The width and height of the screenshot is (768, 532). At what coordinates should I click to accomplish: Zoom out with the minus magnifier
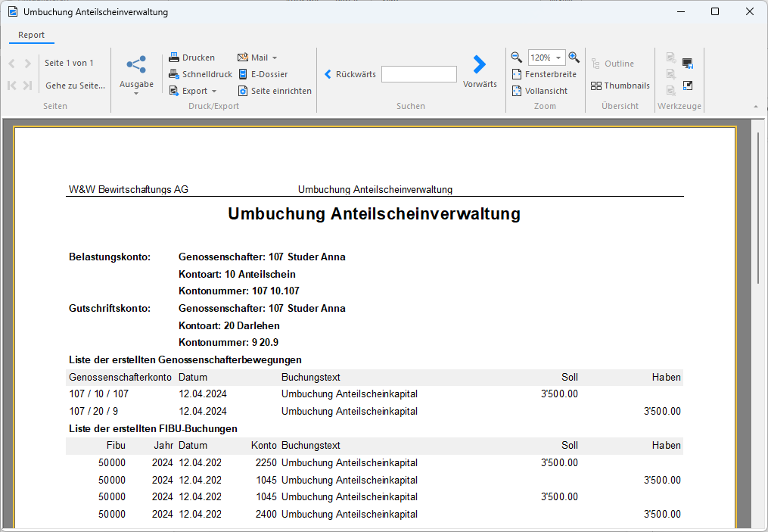coord(517,58)
